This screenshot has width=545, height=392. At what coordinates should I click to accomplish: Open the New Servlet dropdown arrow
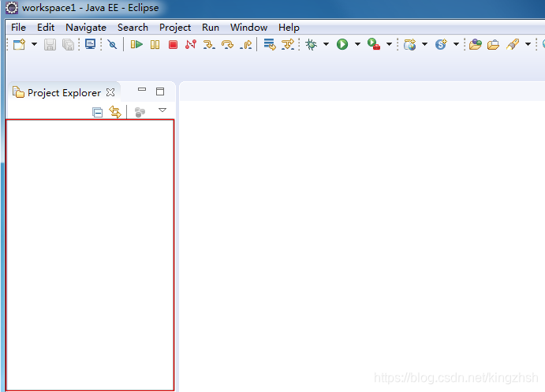457,44
